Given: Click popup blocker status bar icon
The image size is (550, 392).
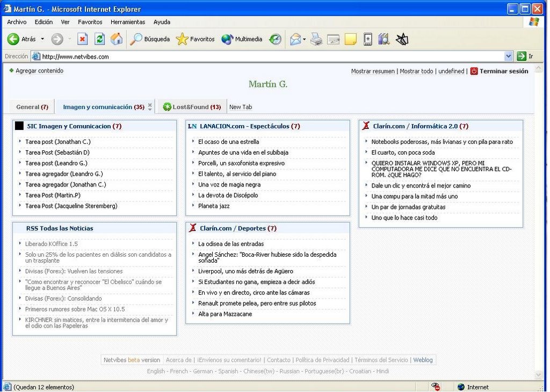Looking at the screenshot, I should pyautogui.click(x=436, y=387).
